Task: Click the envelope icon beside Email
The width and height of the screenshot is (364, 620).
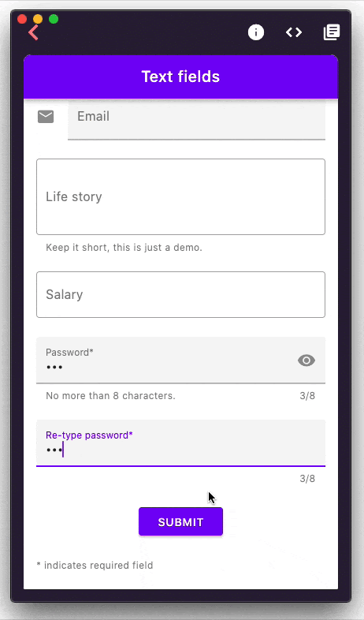Action: click(x=46, y=117)
